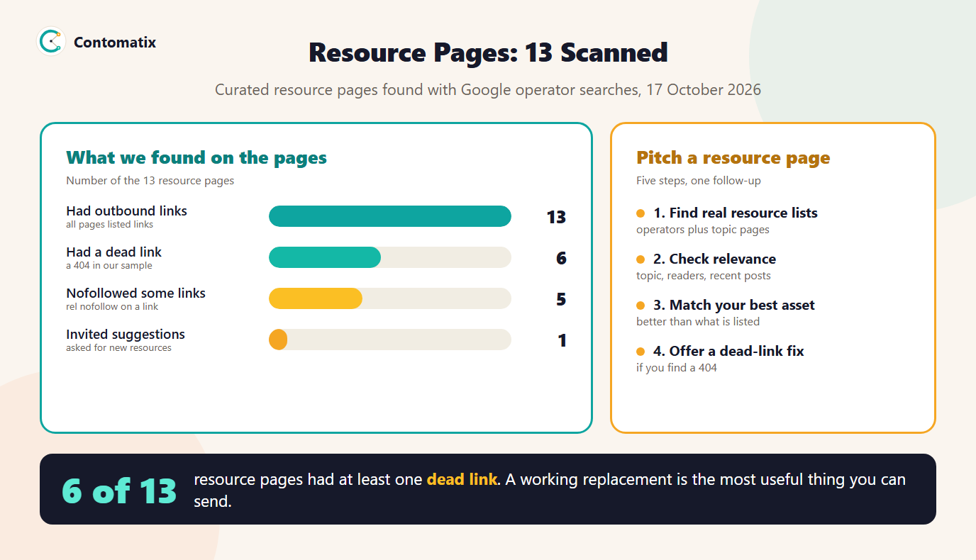
Task: Click the 'Had outbound links' progress bar
Action: (390, 216)
